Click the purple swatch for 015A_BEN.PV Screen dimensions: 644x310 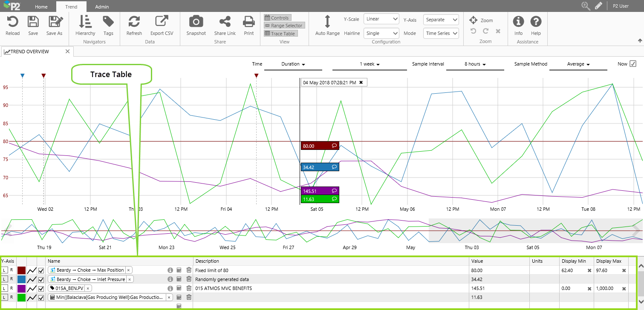click(21, 288)
